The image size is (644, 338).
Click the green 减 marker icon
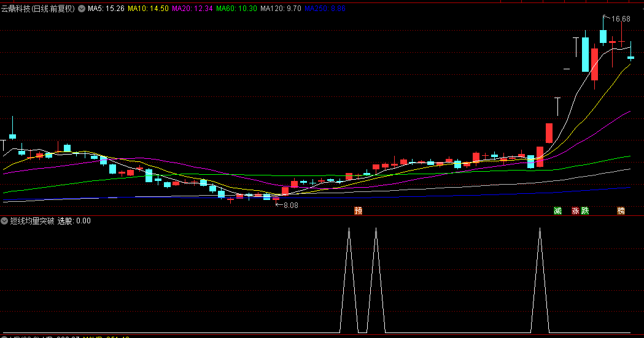pyautogui.click(x=557, y=211)
